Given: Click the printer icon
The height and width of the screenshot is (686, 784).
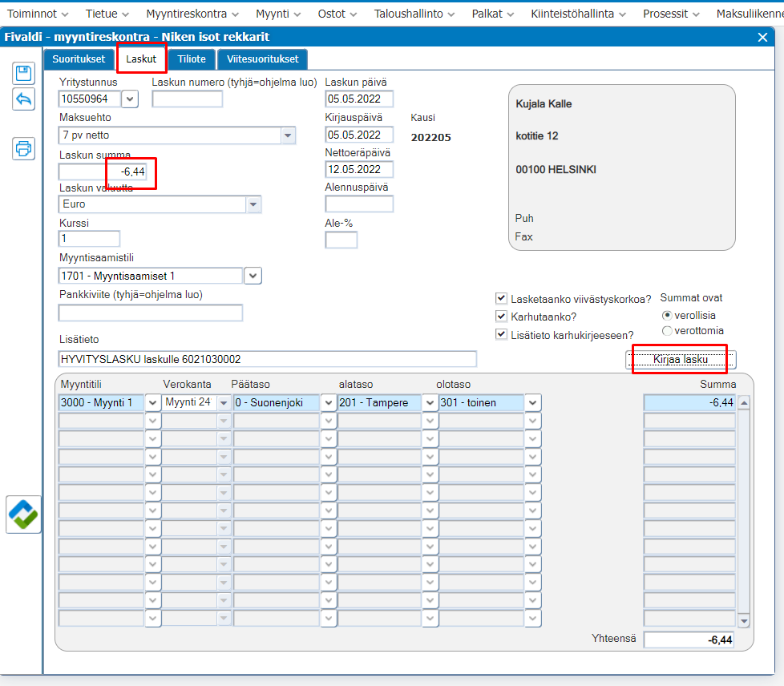Looking at the screenshot, I should (x=23, y=148).
